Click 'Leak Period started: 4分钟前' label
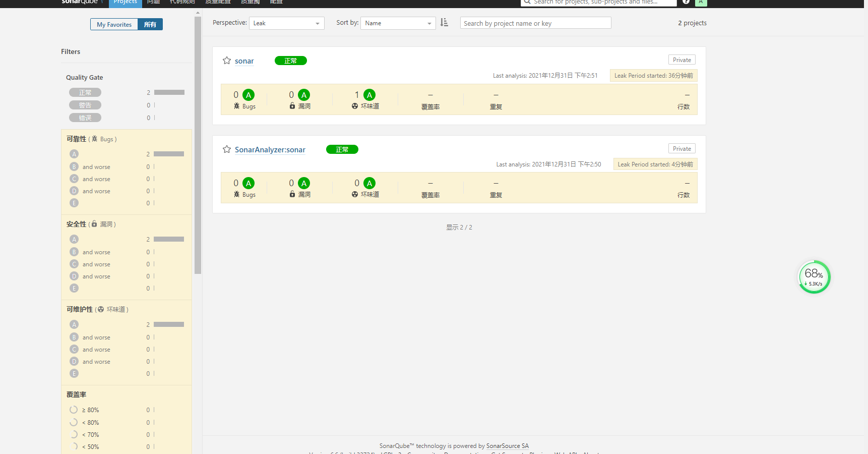This screenshot has width=868, height=454. (655, 164)
